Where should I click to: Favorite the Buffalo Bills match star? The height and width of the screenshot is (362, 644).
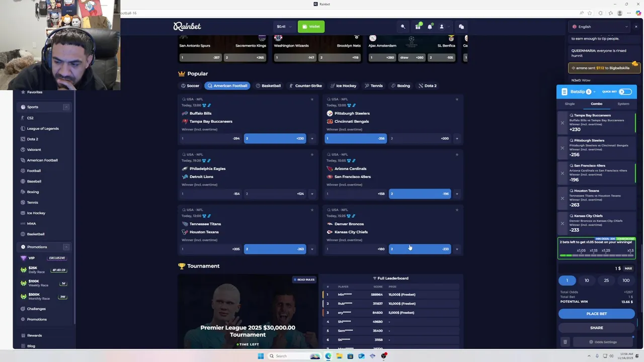(312, 99)
